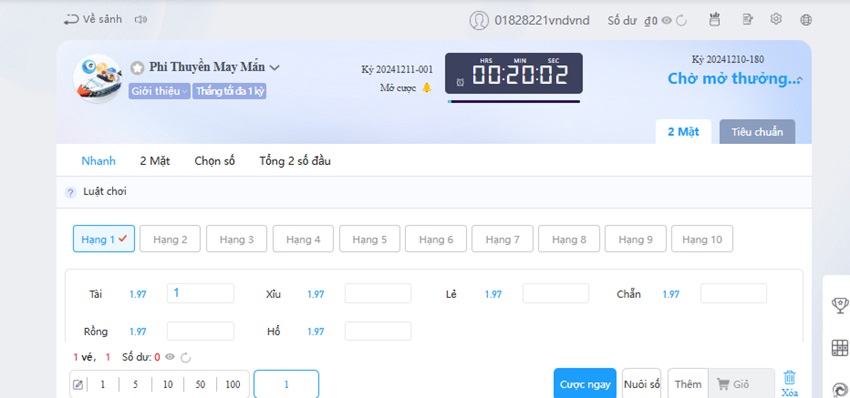Screen dimensions: 850x398
Task: Open the bet history note icon
Action: click(x=748, y=20)
